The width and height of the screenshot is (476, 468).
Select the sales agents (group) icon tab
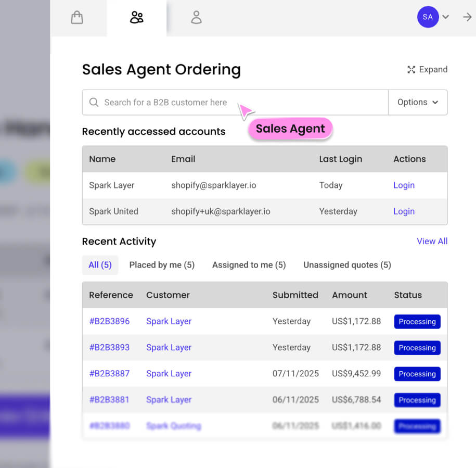pos(136,17)
